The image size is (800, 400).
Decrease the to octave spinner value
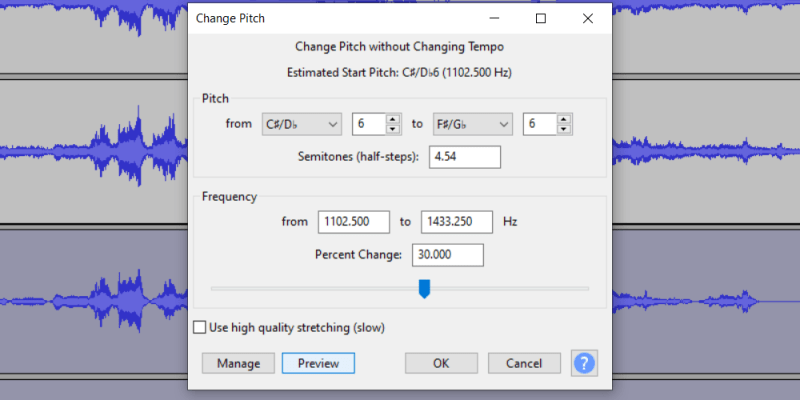point(564,129)
